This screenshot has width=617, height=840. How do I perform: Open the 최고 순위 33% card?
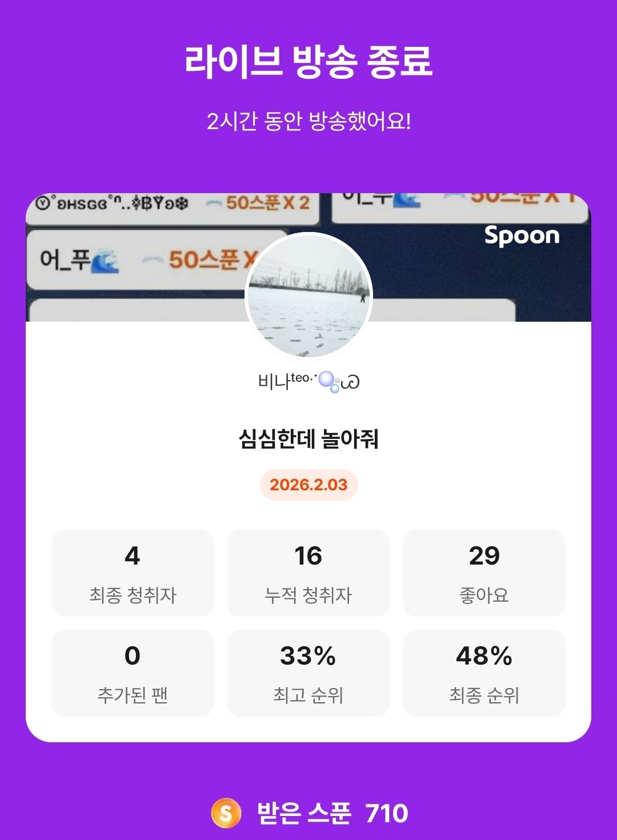click(308, 673)
